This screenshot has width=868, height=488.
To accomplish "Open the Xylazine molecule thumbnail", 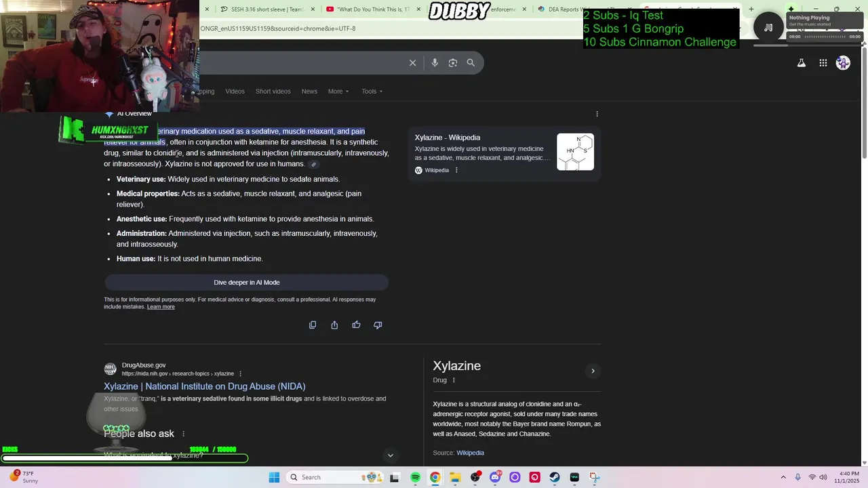I will coord(575,152).
